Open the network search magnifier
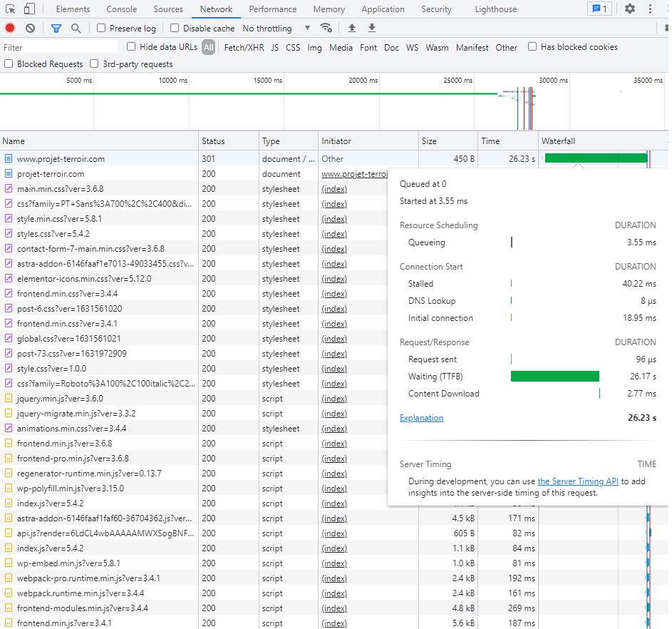Image resolution: width=672 pixels, height=629 pixels. (x=76, y=29)
